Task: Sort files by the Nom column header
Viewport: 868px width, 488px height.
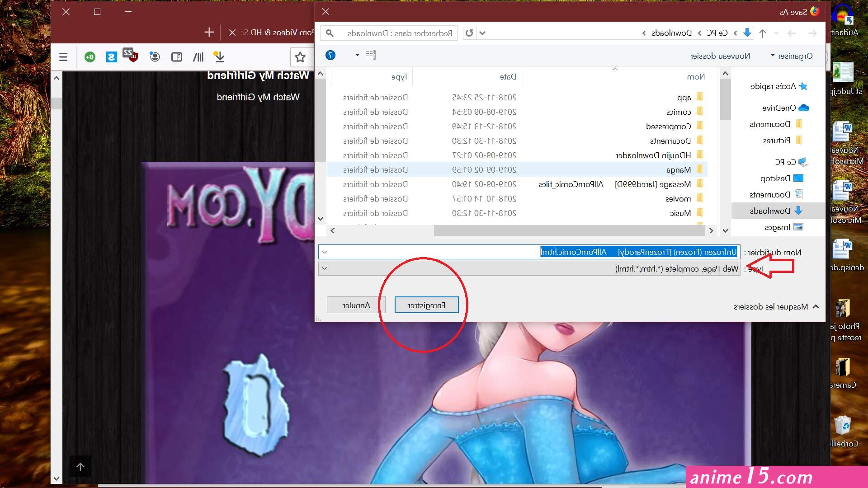Action: point(696,77)
